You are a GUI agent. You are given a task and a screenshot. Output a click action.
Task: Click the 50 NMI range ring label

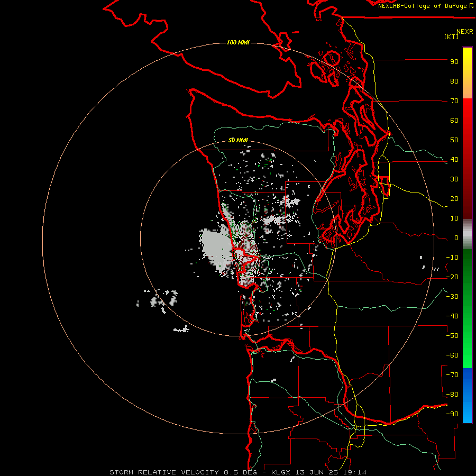(x=238, y=140)
